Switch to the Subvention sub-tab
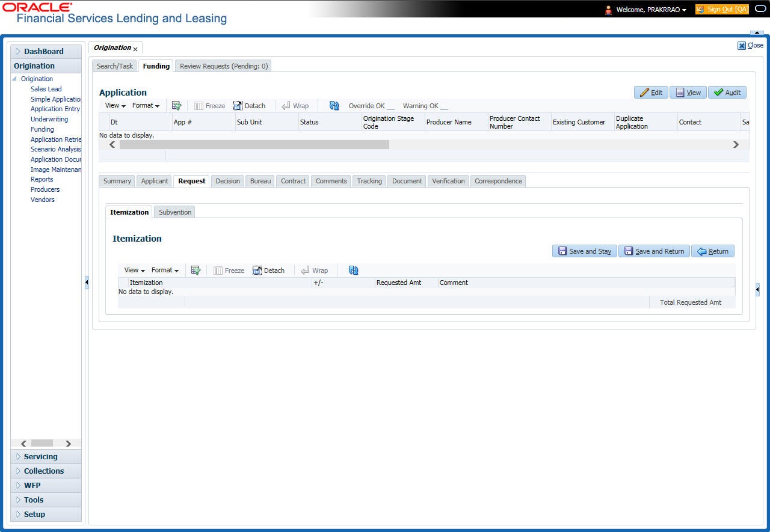The width and height of the screenshot is (770, 532). tap(175, 212)
